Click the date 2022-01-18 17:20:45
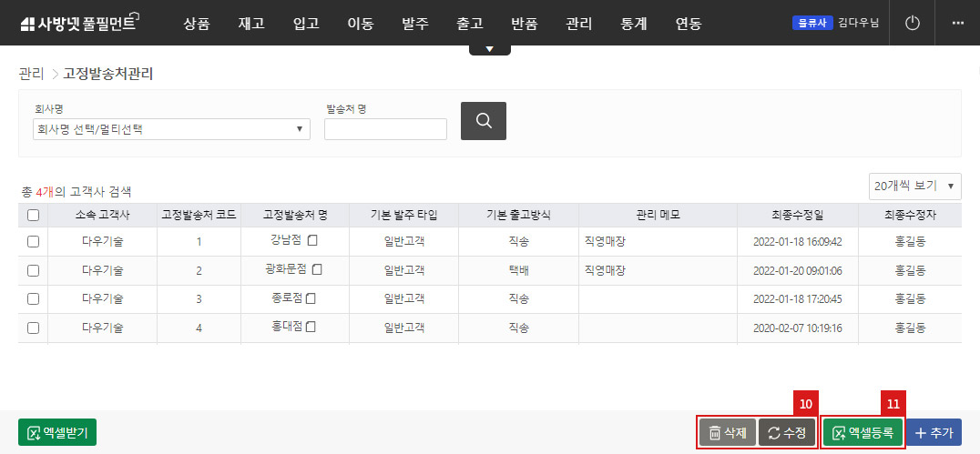Viewport: 980px width, 454px height. pos(798,299)
